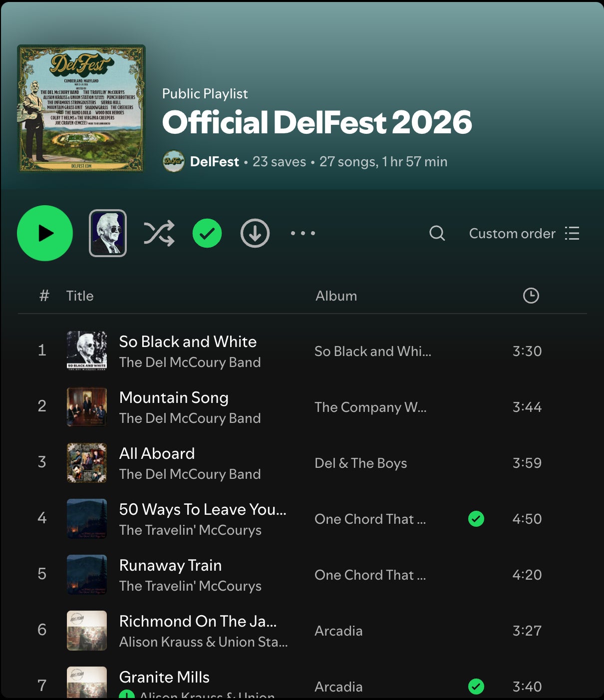Download the playlist with the arrow icon

(255, 233)
